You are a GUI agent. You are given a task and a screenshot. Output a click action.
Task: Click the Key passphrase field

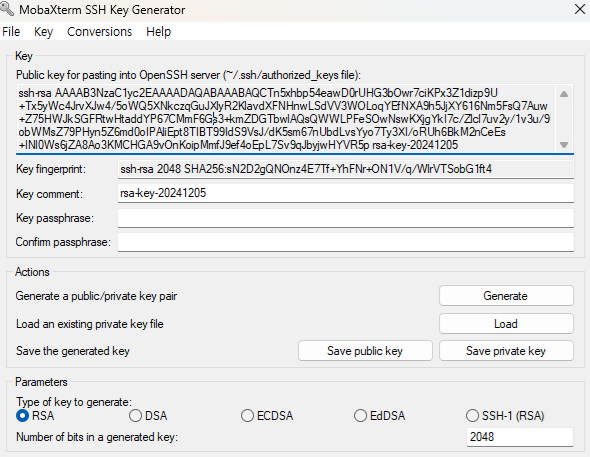[346, 218]
